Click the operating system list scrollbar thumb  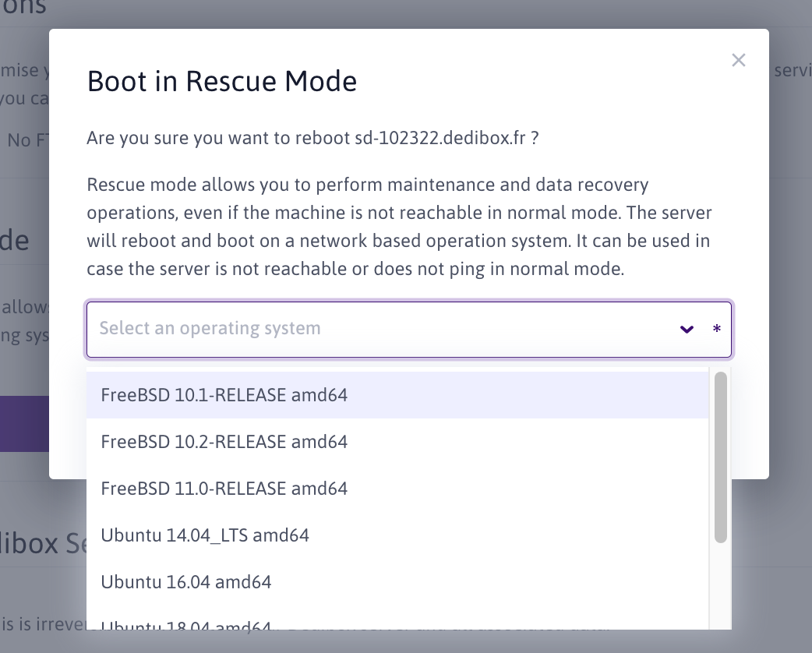tap(721, 457)
